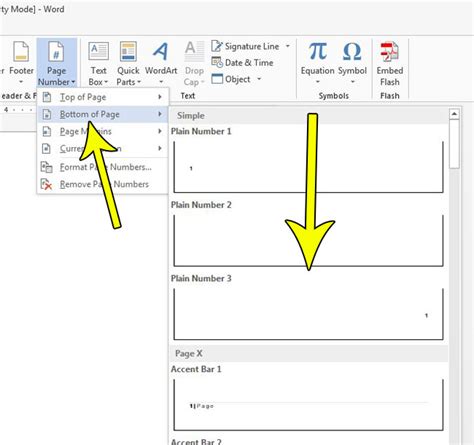The width and height of the screenshot is (474, 445).
Task: Click the Symbol omega icon
Action: point(352,51)
